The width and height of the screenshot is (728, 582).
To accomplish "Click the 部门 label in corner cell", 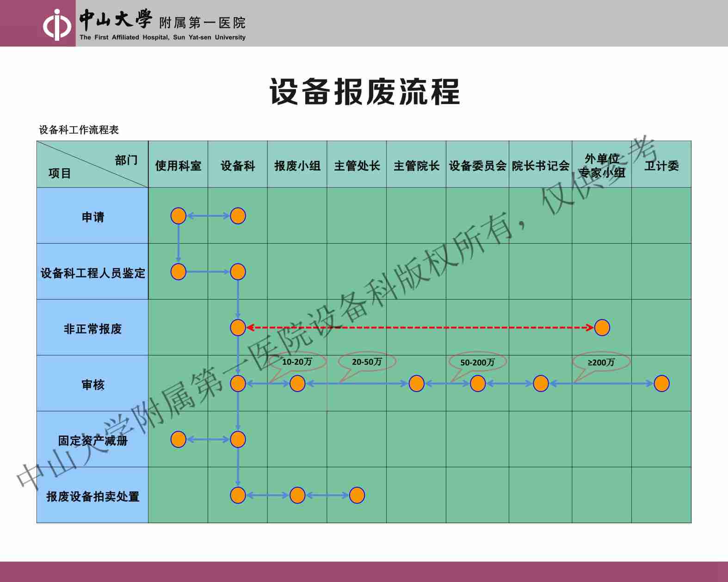I will tap(126, 160).
